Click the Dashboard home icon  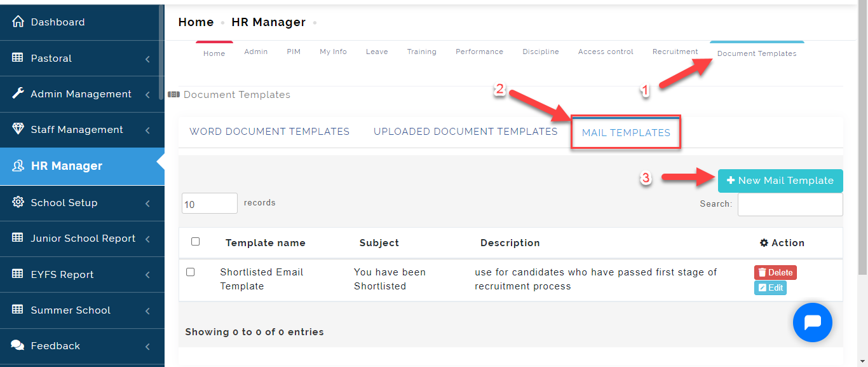[x=18, y=22]
